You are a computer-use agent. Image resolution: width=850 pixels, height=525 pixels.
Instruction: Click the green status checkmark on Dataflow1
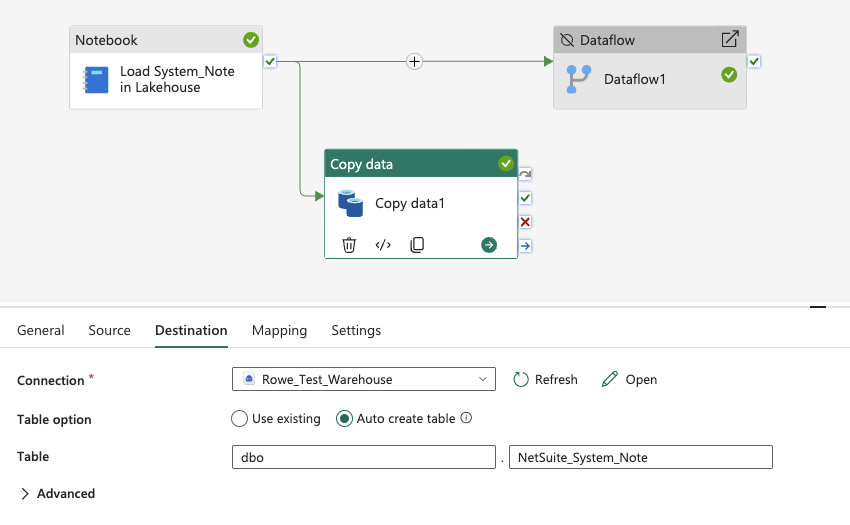click(x=729, y=75)
